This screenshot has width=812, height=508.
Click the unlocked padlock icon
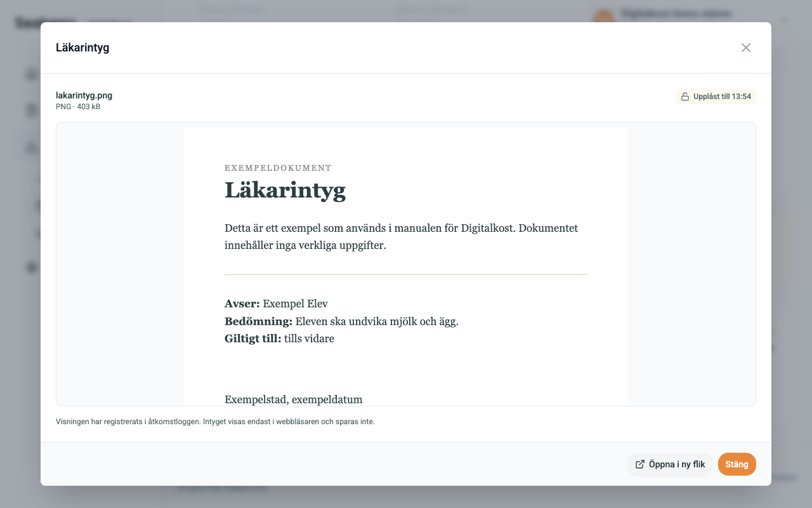pos(685,97)
